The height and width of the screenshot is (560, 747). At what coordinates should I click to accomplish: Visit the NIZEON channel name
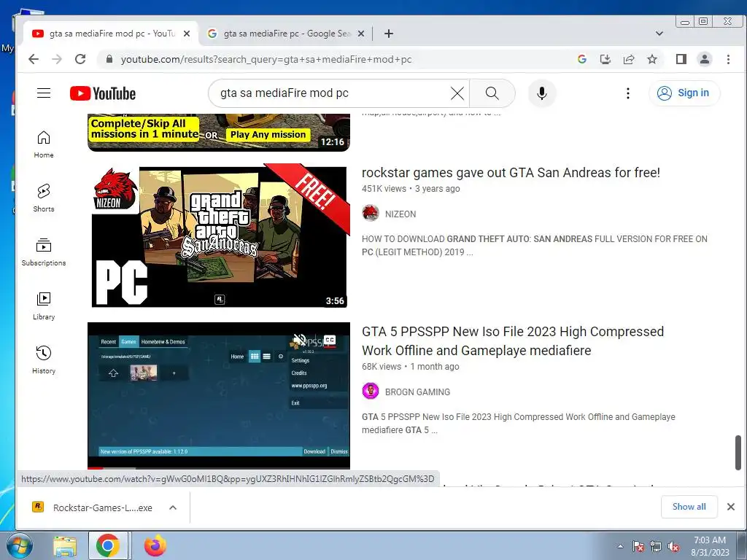[400, 214]
